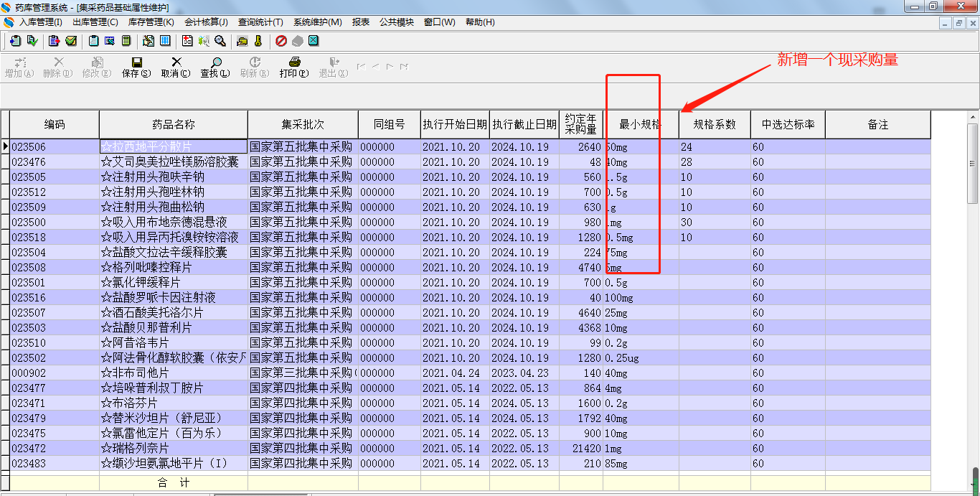Select the ☆盐酸文拉法辛缓释胶囊 cell
The image size is (980, 496).
[174, 252]
